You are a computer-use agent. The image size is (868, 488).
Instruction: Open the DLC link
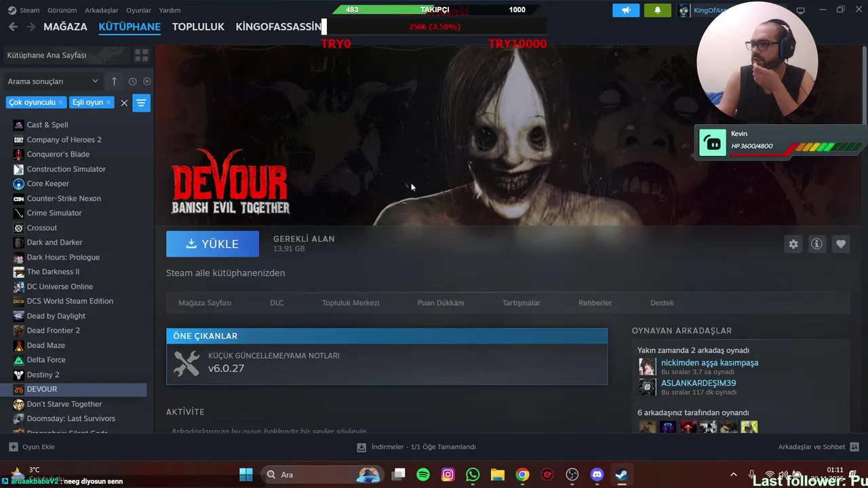277,303
